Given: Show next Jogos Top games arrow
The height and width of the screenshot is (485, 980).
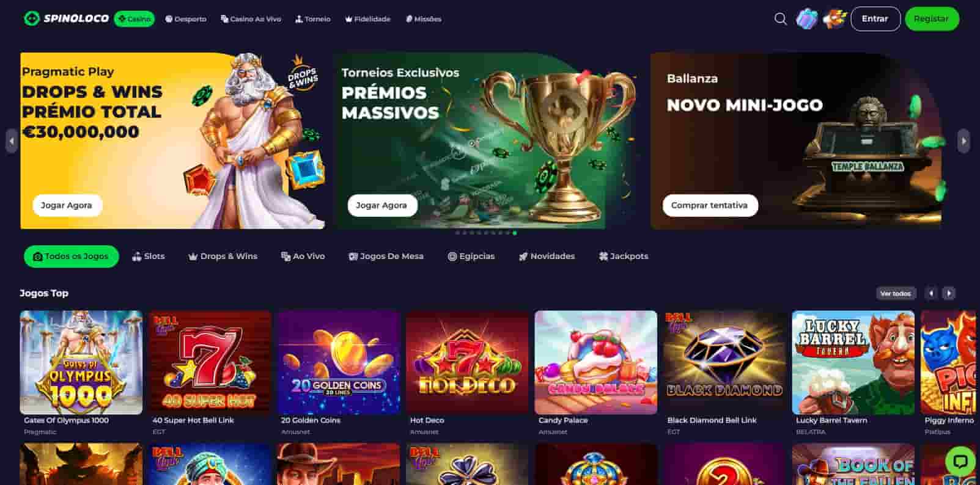Looking at the screenshot, I should point(949,293).
